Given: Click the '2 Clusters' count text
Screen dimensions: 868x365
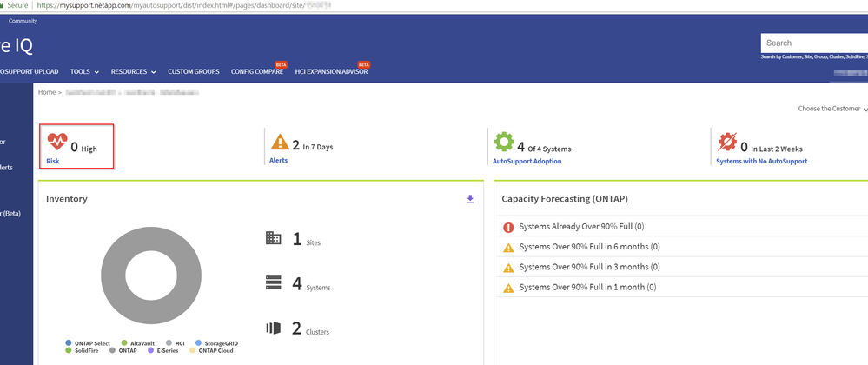Looking at the screenshot, I should (310, 329).
